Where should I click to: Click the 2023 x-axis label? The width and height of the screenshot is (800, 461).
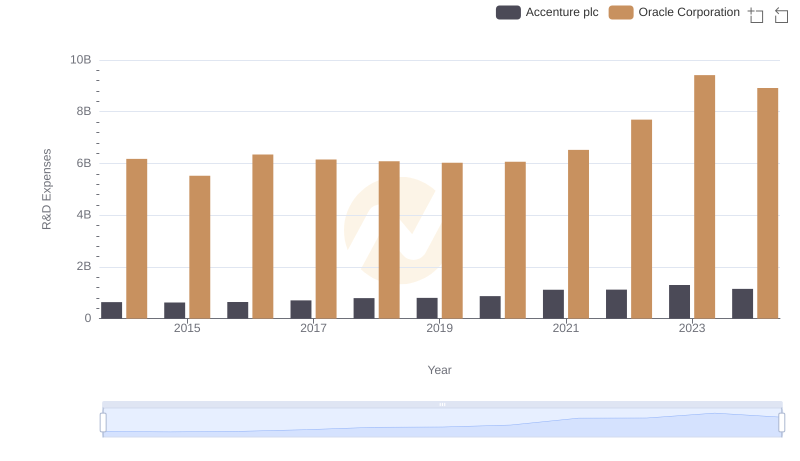[x=692, y=328]
